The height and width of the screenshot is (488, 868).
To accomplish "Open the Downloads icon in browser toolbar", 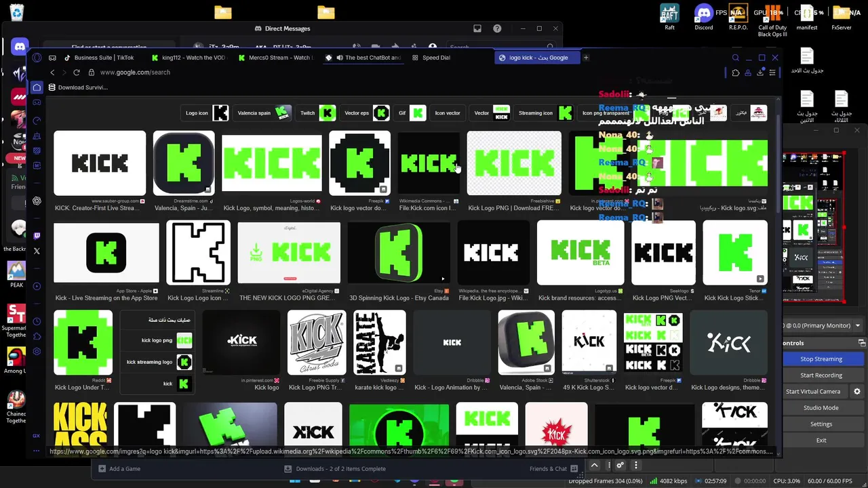I will 760,73.
